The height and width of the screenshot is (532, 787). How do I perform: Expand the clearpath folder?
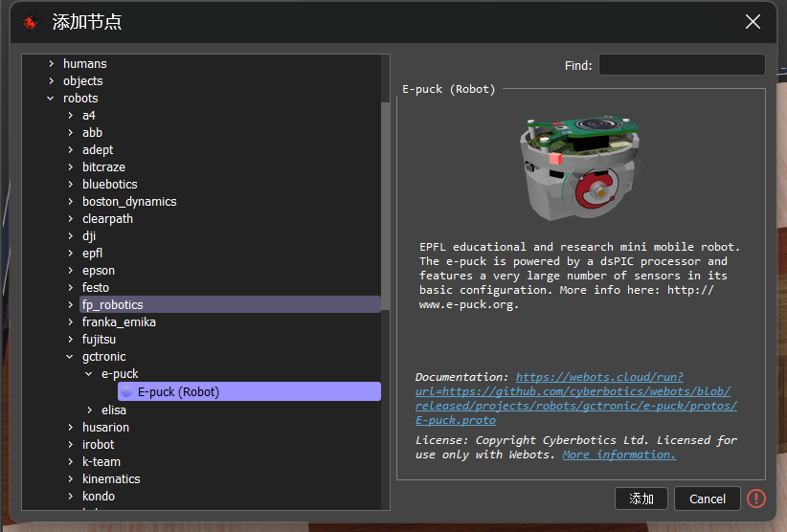(x=70, y=218)
